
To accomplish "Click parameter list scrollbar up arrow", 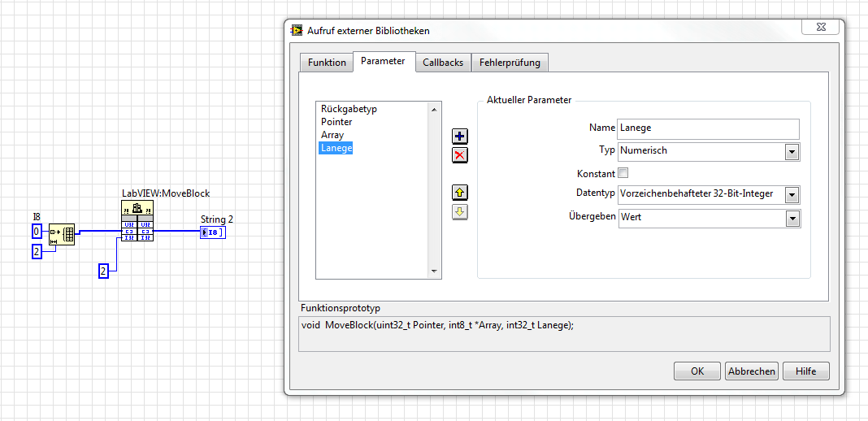I will point(434,110).
